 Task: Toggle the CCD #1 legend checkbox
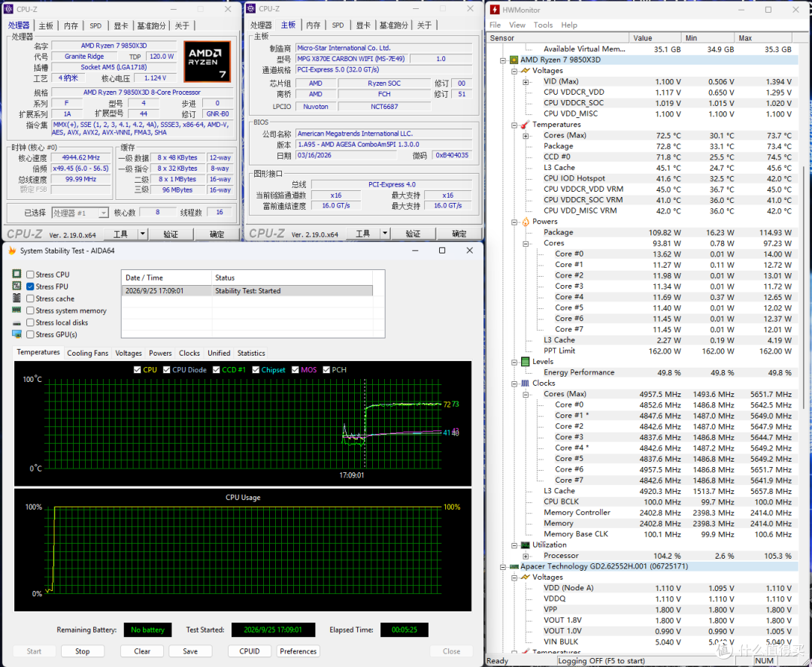pyautogui.click(x=216, y=370)
